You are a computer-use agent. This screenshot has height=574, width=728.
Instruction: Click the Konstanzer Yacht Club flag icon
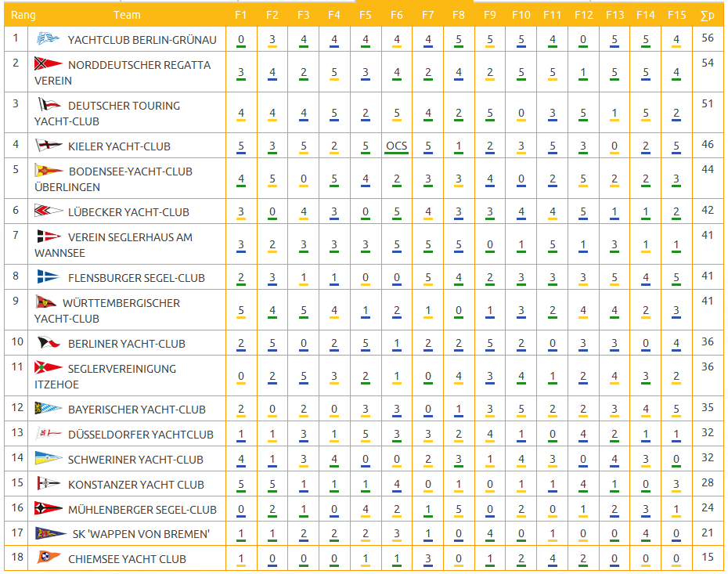[49, 483]
